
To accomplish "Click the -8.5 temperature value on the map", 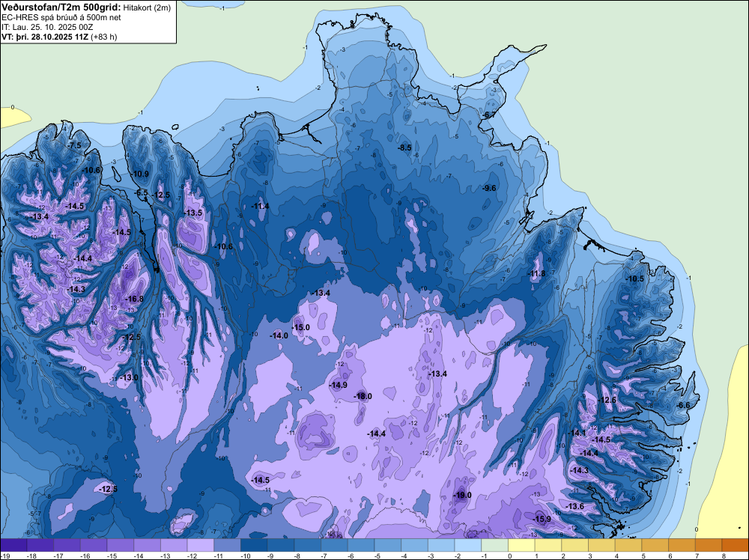I will [404, 148].
